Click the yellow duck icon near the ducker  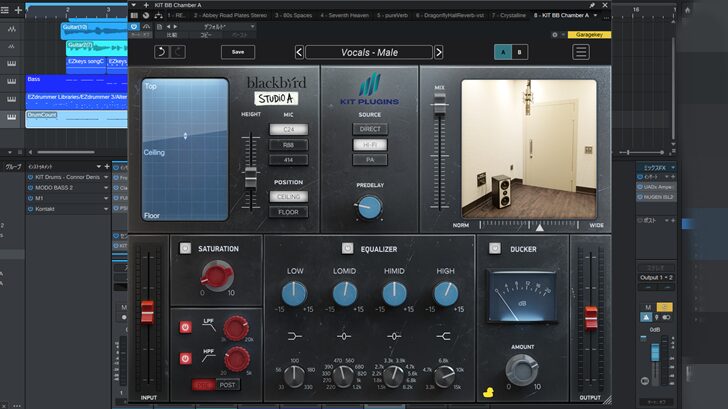(488, 393)
